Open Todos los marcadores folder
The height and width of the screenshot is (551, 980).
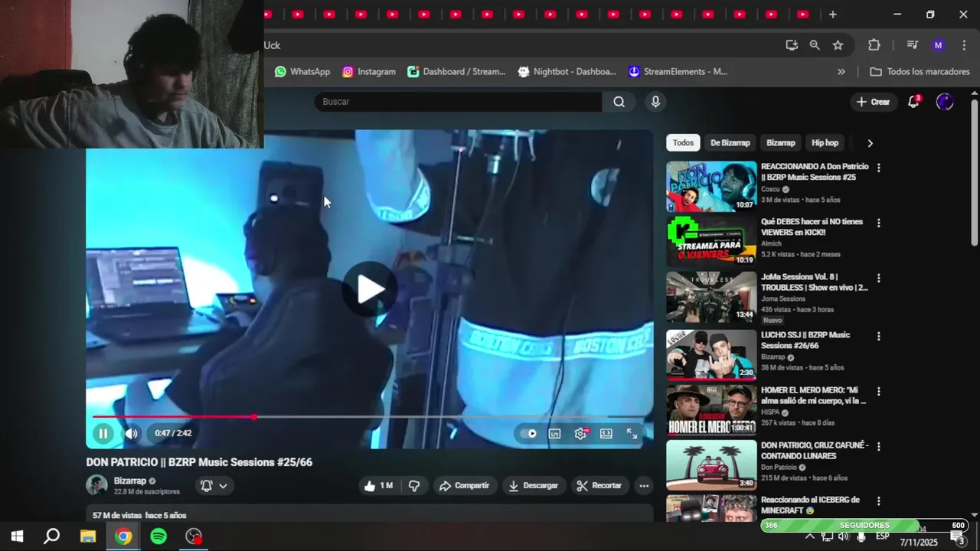coord(920,71)
